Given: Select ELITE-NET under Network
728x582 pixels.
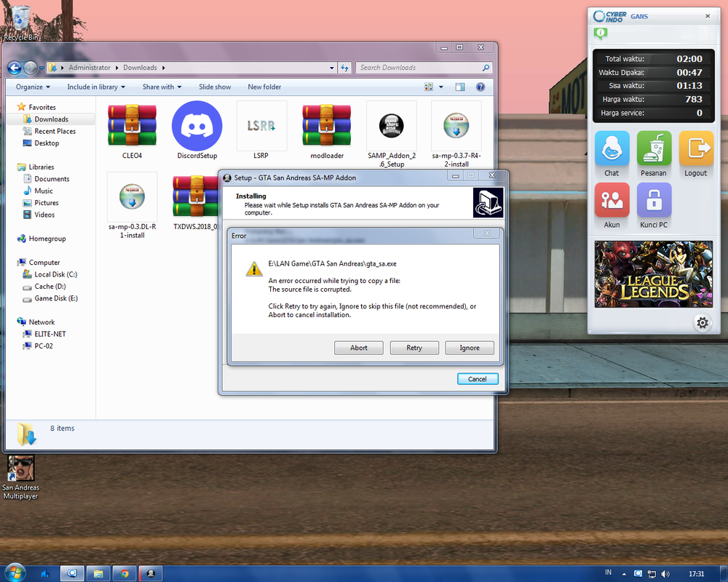Looking at the screenshot, I should tap(50, 334).
